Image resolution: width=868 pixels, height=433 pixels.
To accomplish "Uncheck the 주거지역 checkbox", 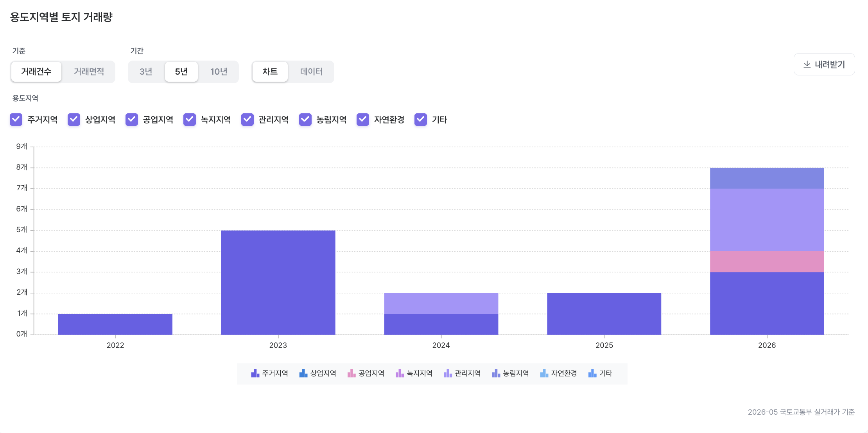I will point(16,120).
